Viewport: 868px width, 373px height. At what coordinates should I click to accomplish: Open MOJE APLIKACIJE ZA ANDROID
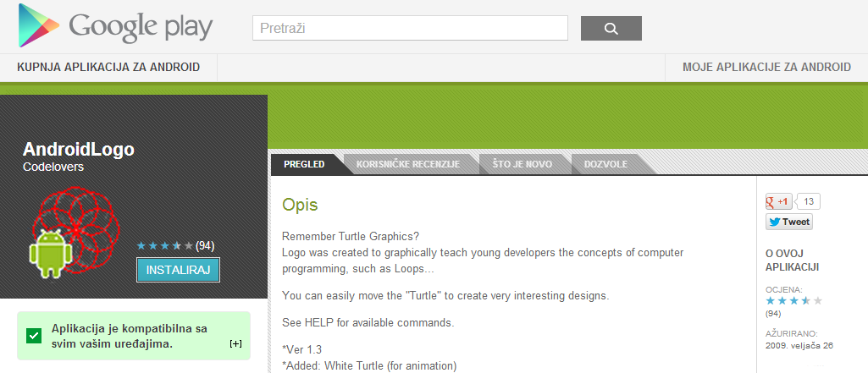[766, 68]
